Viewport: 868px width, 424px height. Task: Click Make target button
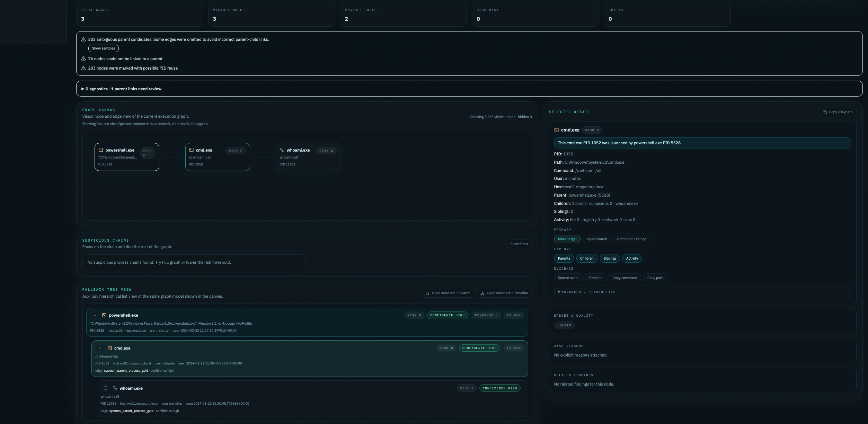567,239
